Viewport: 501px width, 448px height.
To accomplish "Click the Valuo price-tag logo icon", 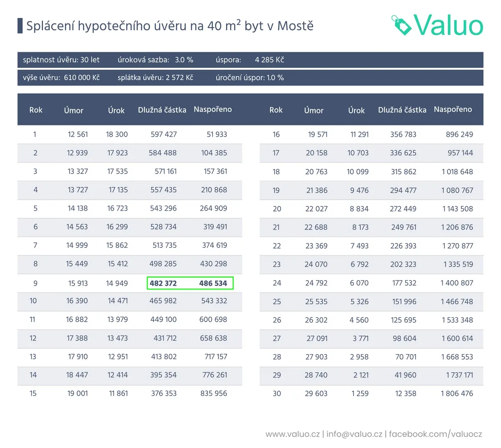I will click(402, 25).
